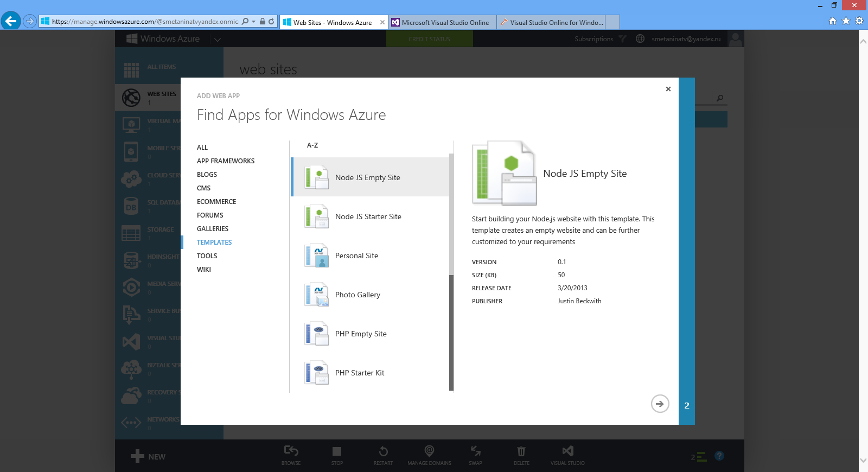Filter by APP FRAMEWORKS category
This screenshot has width=868, height=472.
(x=226, y=161)
